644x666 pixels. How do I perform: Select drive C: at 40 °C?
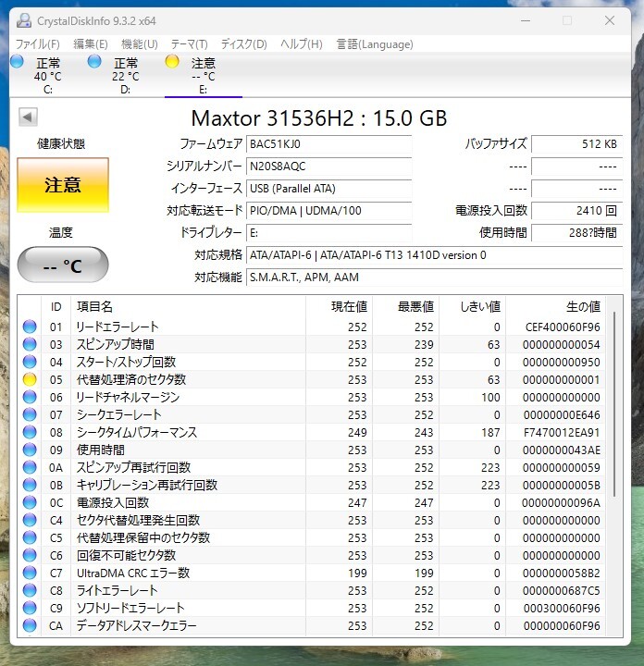(47, 76)
